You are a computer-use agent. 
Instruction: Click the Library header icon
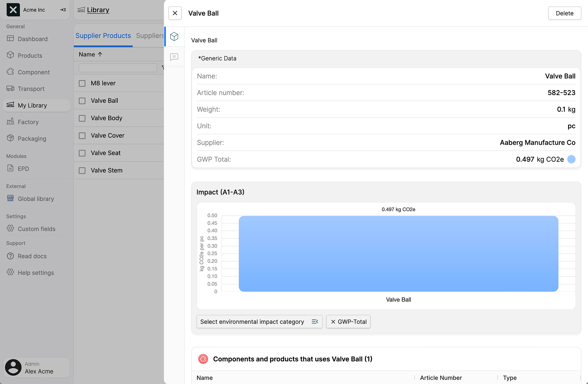(x=81, y=10)
